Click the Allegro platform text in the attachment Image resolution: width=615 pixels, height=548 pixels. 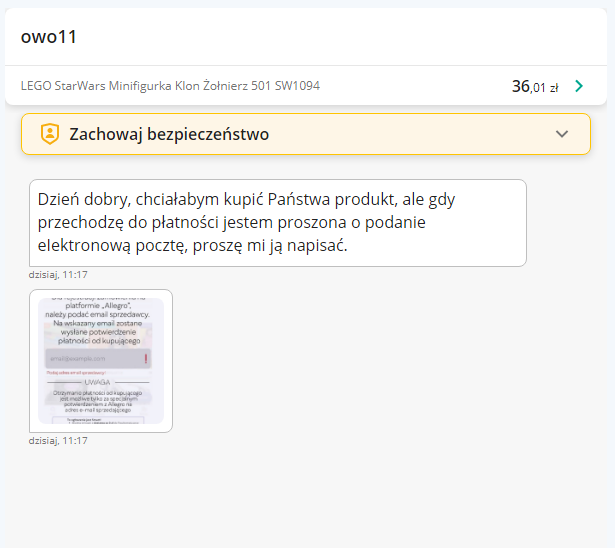point(100,307)
